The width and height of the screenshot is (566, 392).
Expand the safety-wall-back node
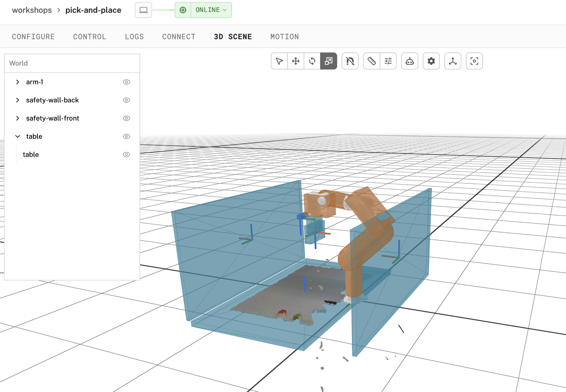coord(17,100)
